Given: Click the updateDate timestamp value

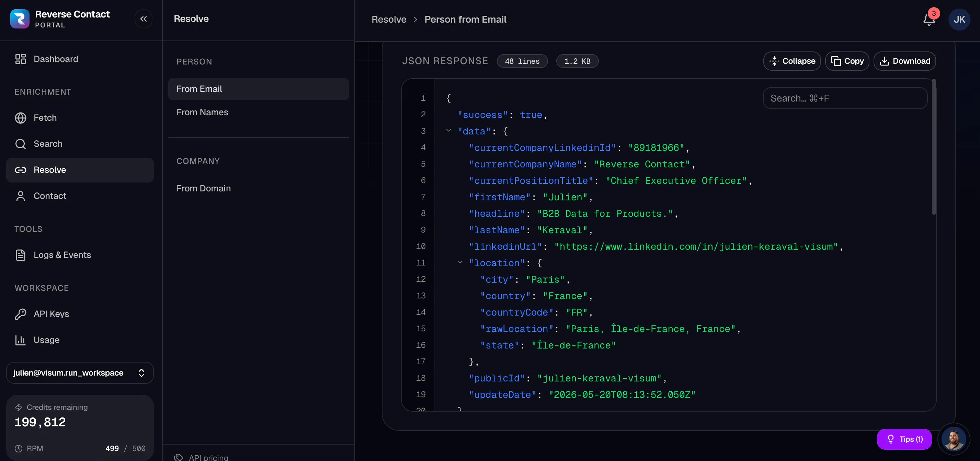Looking at the screenshot, I should click(622, 395).
